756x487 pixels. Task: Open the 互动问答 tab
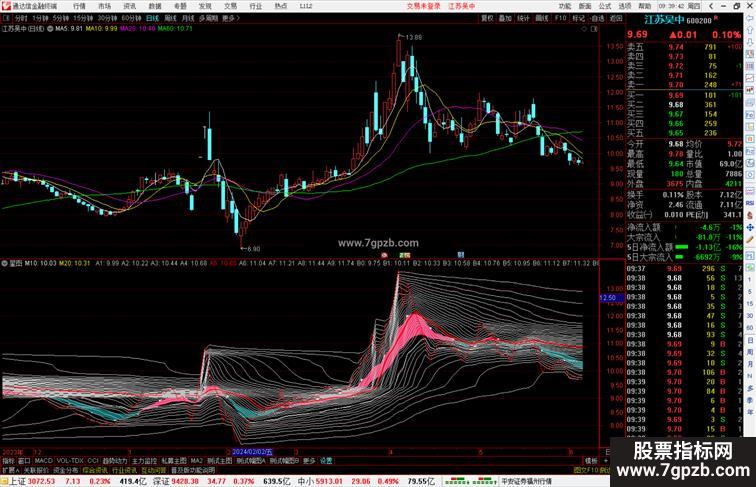(154, 470)
